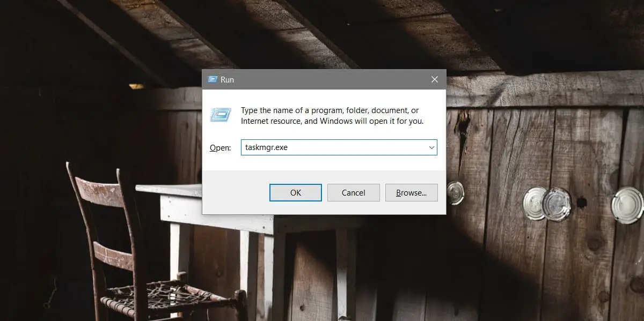Click the 'Run' title text
This screenshot has width=644, height=321.
tap(227, 79)
